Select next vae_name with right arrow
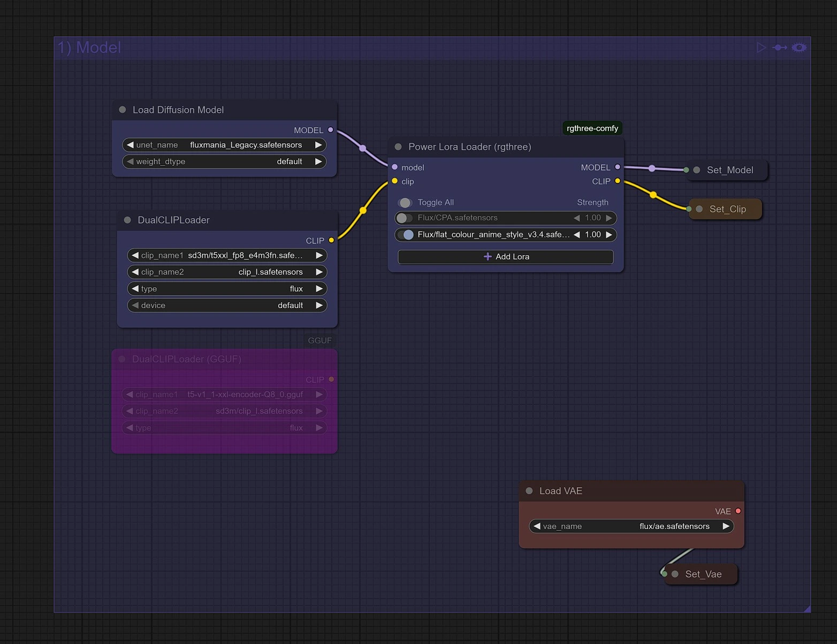 click(726, 526)
